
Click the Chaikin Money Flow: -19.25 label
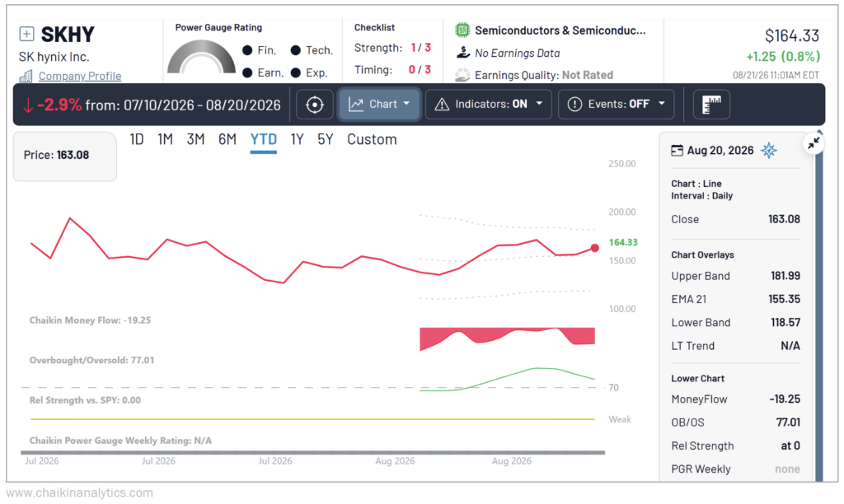click(90, 320)
